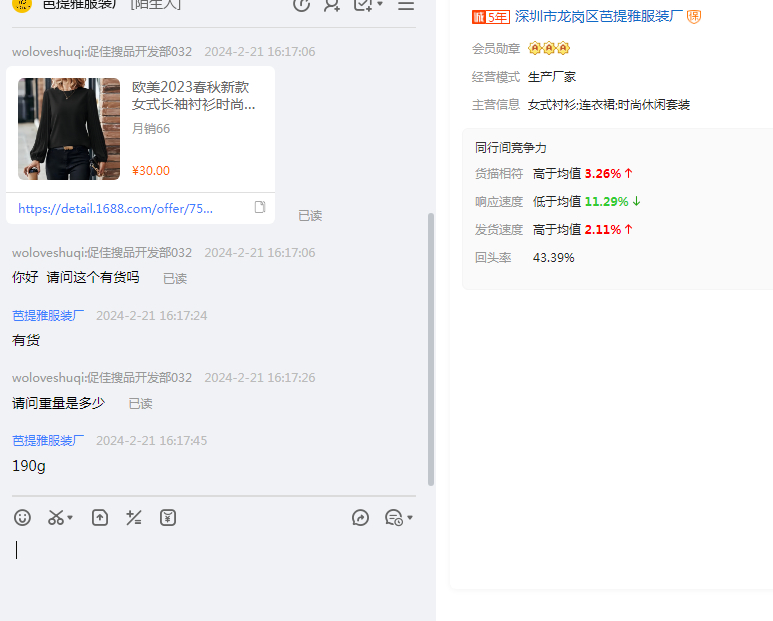Click the forward arrow circle icon

pos(361,517)
